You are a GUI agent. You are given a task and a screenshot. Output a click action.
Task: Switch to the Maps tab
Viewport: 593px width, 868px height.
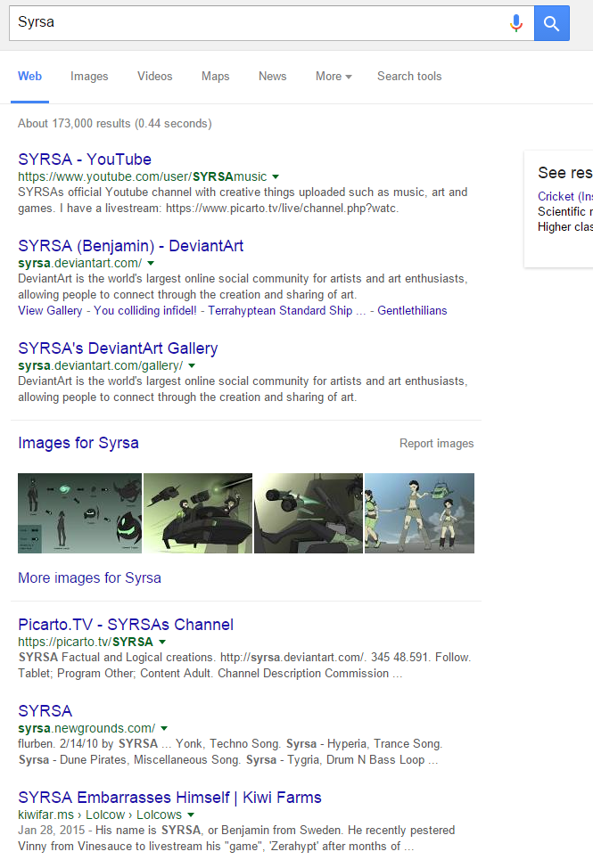pyautogui.click(x=216, y=77)
